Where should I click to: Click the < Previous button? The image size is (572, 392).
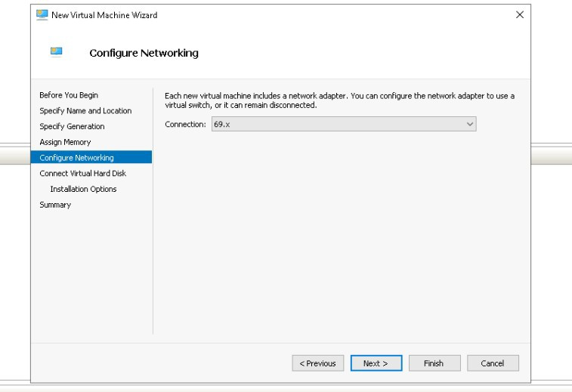[318, 363]
